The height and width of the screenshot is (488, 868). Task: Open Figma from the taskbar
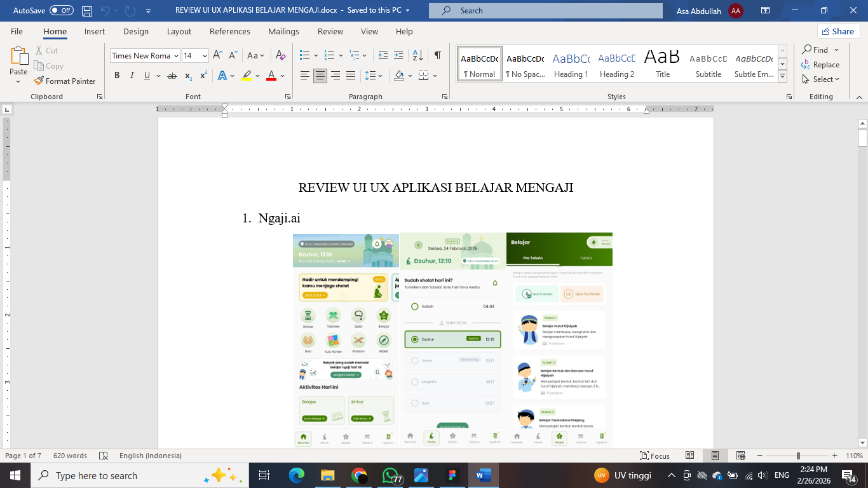[x=452, y=475]
